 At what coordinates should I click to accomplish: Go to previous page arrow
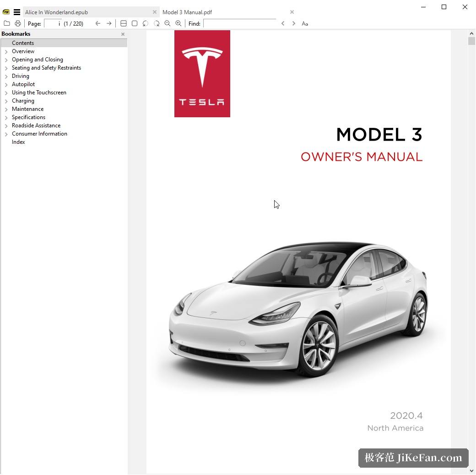(98, 23)
